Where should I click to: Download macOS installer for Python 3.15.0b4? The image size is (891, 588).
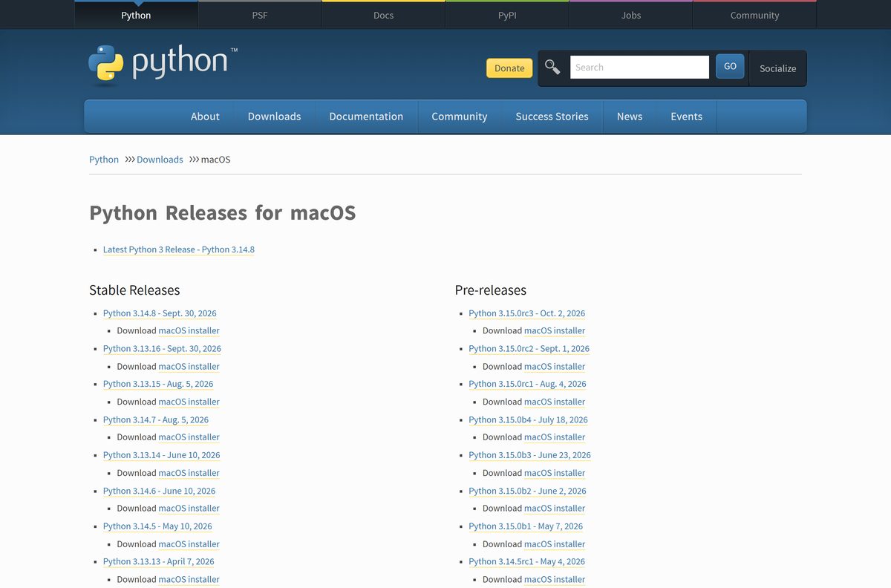(x=555, y=437)
